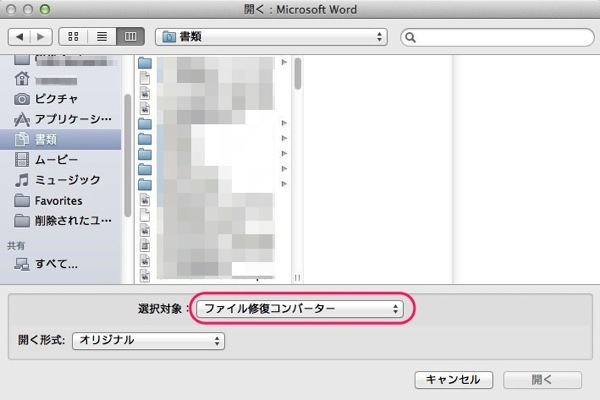The height and width of the screenshot is (400, 600).
Task: Click the 開く button
Action: (x=542, y=380)
